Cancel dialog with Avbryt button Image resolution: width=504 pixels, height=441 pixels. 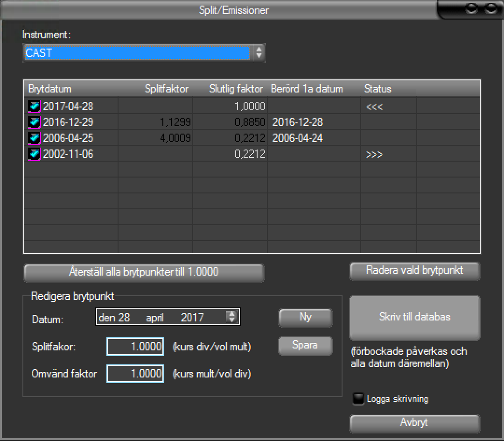tap(414, 423)
